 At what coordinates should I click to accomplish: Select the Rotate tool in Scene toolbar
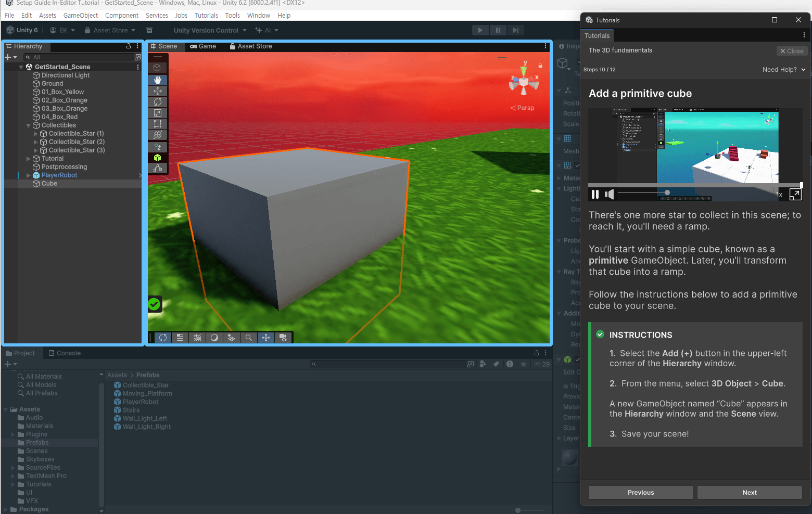point(158,102)
